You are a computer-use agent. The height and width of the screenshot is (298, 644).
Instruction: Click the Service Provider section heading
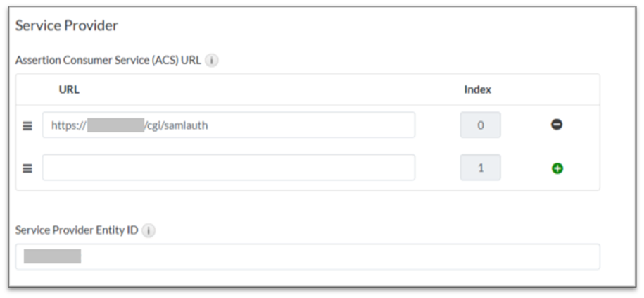pyautogui.click(x=66, y=26)
